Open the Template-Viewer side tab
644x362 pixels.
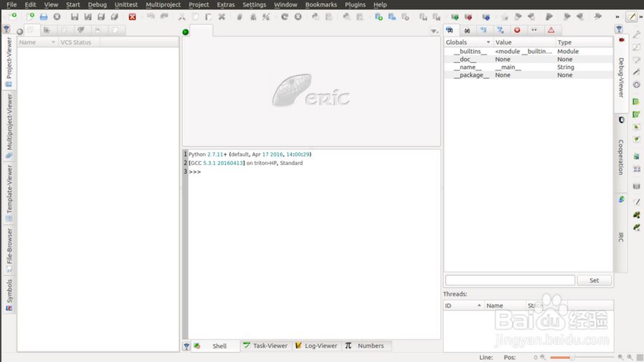(9, 194)
